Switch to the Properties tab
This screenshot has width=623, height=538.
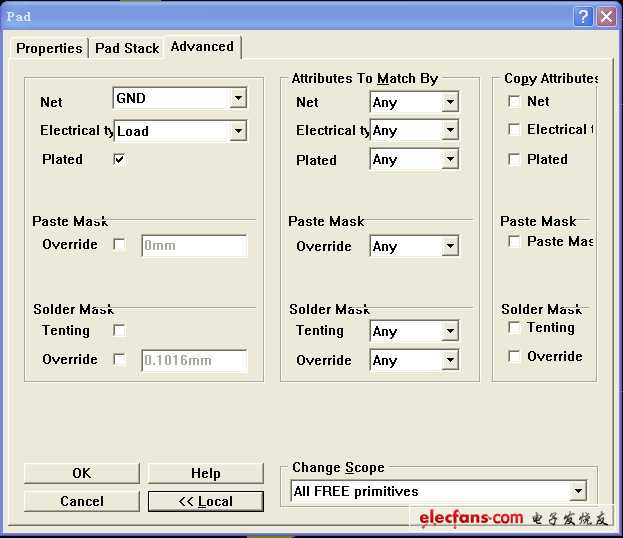click(49, 48)
